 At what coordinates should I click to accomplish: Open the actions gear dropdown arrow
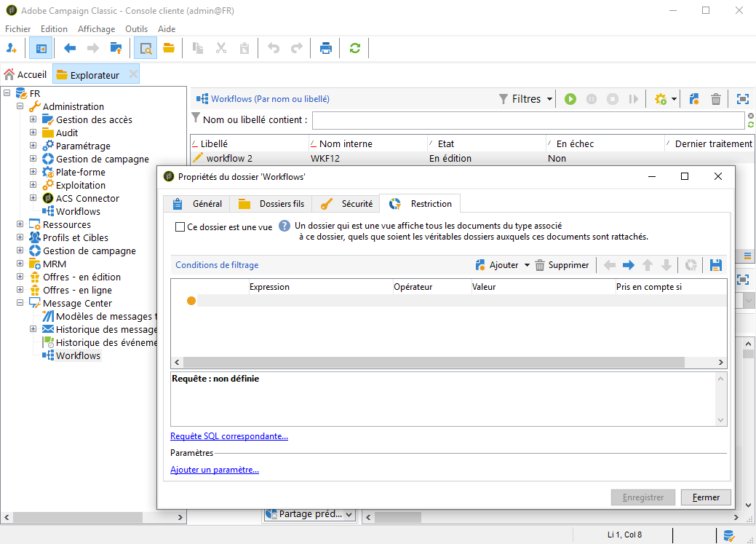point(674,99)
